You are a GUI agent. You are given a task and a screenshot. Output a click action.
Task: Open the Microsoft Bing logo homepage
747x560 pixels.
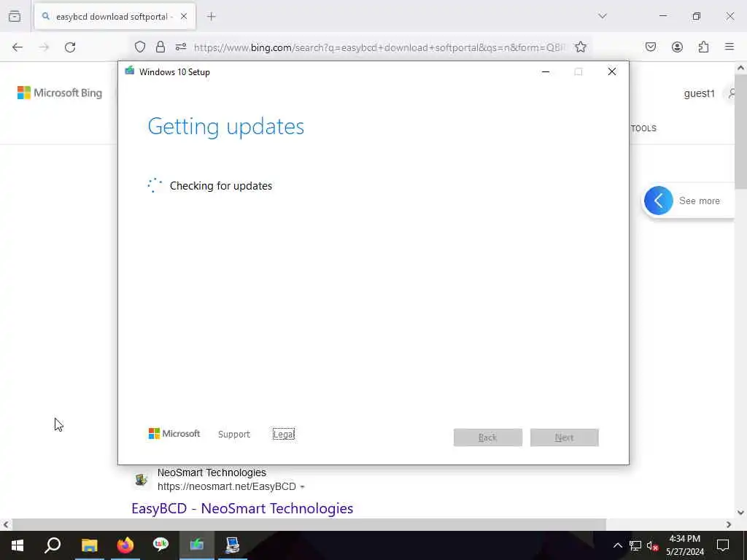[x=60, y=93]
